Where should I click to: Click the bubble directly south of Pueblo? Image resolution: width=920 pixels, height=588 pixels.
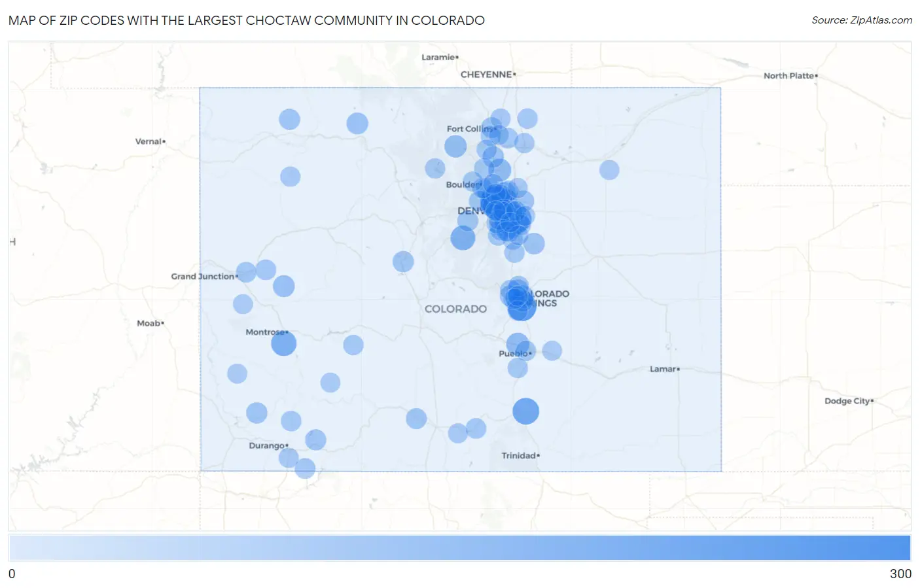[518, 368]
